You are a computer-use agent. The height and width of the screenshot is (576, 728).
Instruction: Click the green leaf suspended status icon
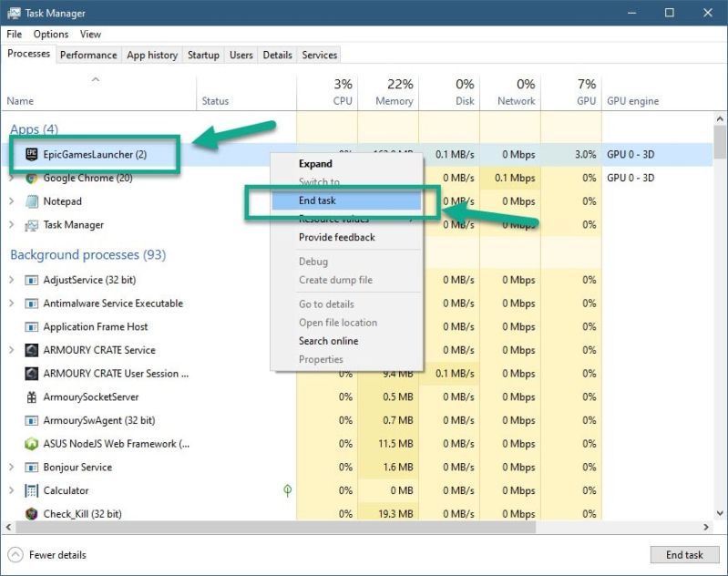click(287, 490)
